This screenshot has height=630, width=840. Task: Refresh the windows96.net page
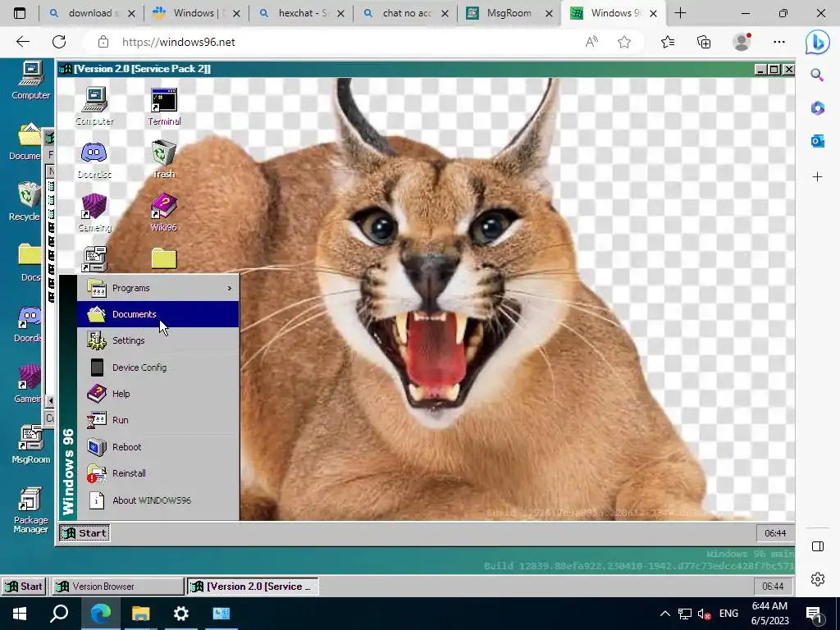tap(59, 42)
